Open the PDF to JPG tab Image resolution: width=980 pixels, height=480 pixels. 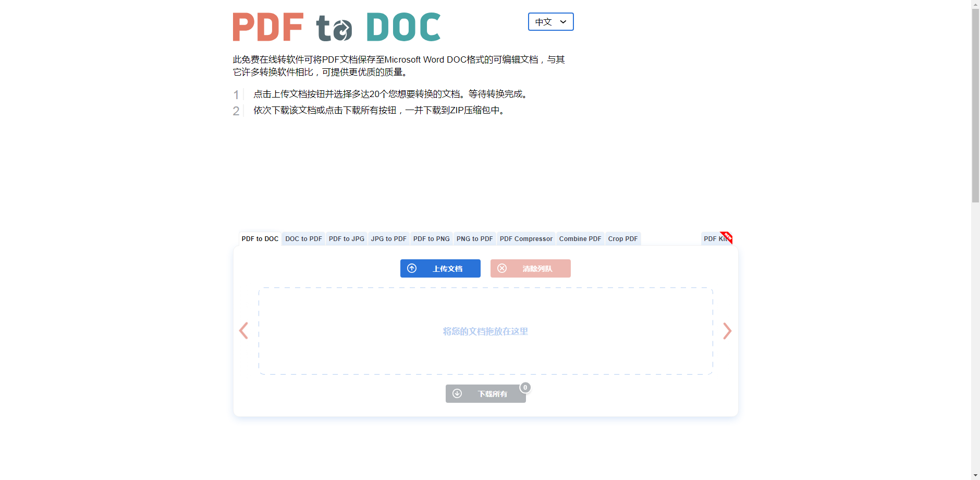tap(347, 239)
